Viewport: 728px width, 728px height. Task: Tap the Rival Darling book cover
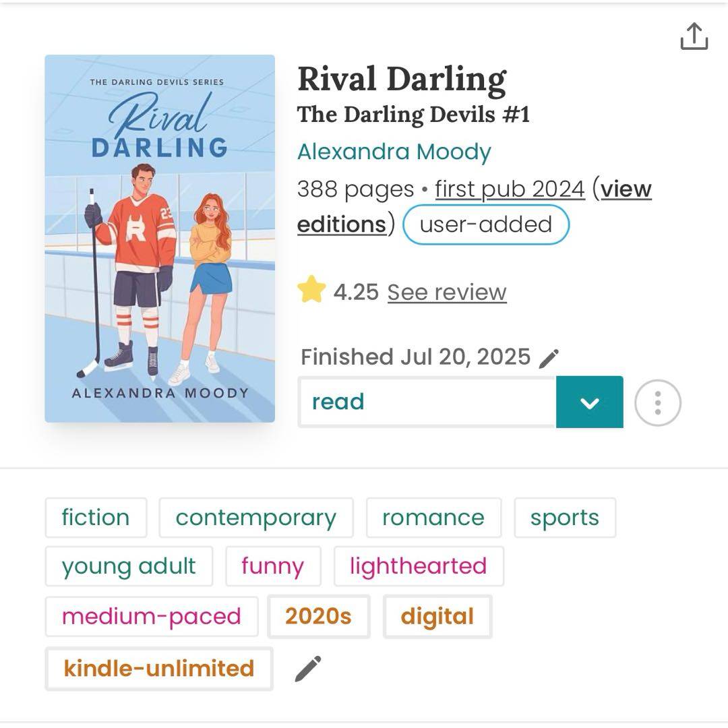(x=160, y=239)
